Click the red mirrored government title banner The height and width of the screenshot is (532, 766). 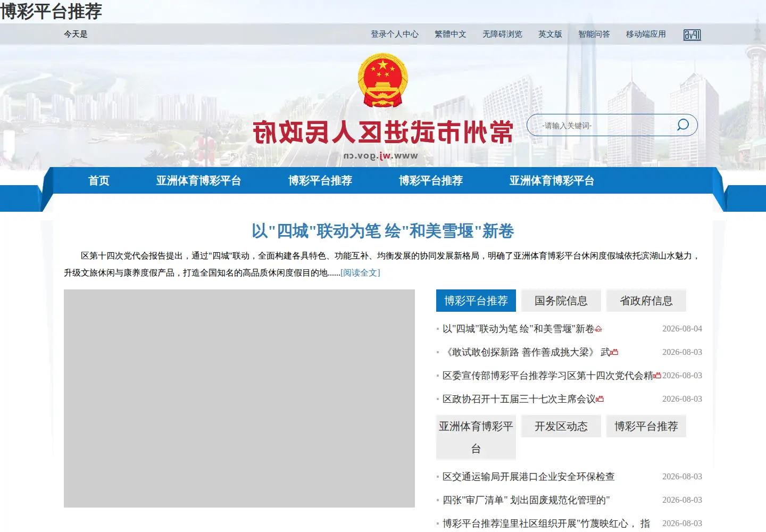tap(383, 132)
